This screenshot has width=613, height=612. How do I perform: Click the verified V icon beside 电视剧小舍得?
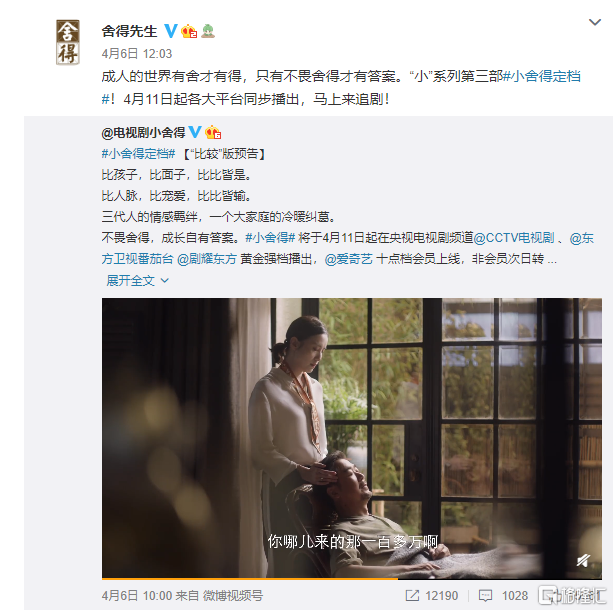coord(195,132)
